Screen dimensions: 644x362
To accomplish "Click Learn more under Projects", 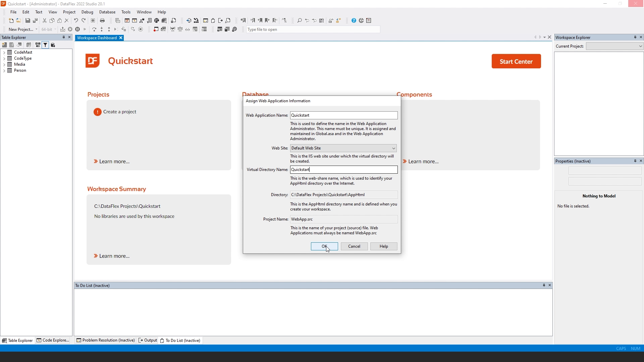I will point(114,162).
